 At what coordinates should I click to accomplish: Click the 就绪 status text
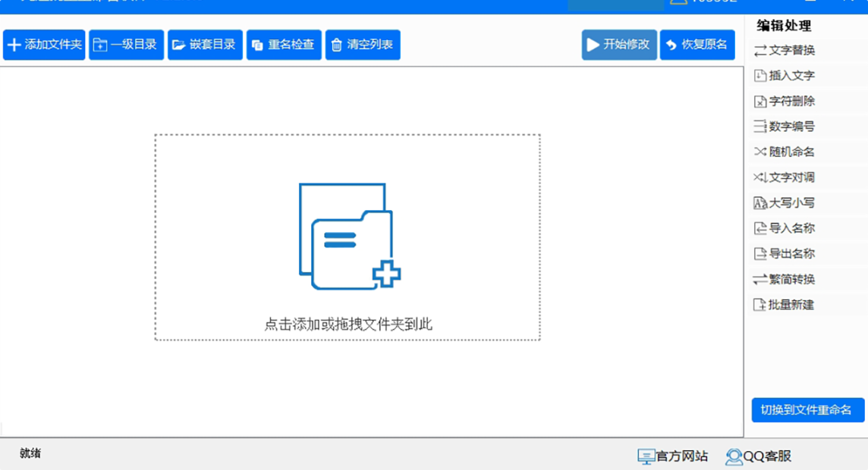[30, 453]
